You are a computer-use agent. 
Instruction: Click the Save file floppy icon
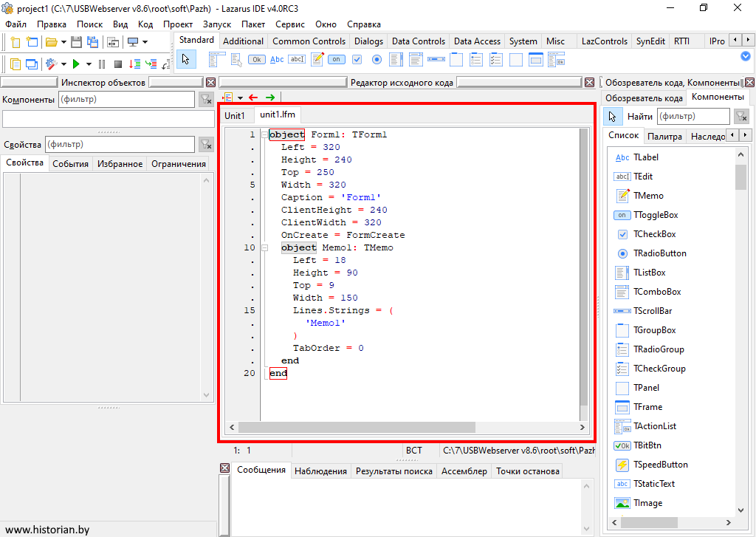(76, 42)
